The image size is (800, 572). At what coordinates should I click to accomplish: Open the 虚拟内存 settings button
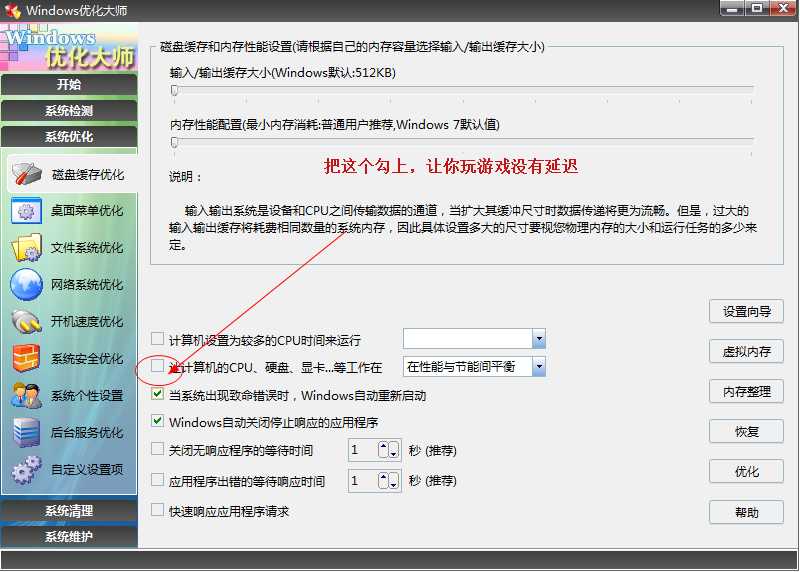click(x=746, y=351)
